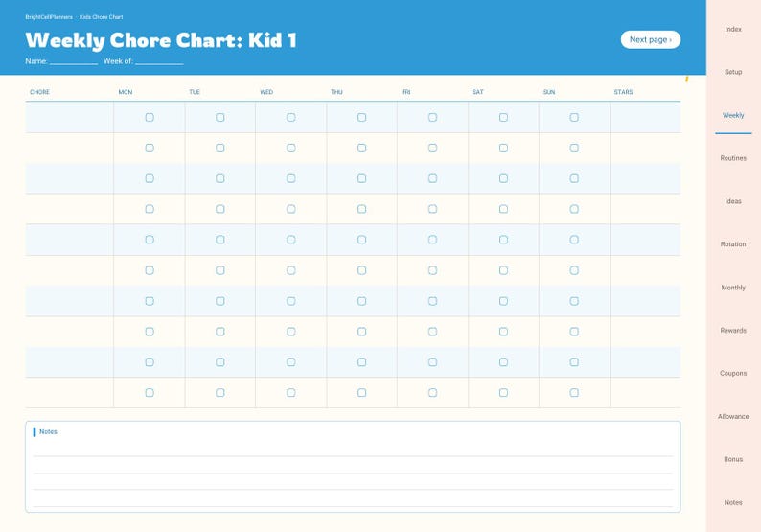Click the Week of blank field
Screen dimensions: 761x532
coord(159,61)
